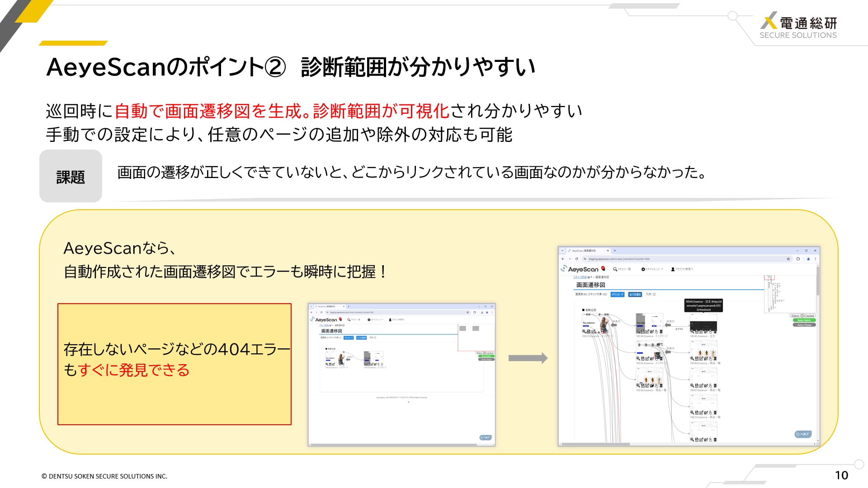868x488 pixels.
Task: Click the magnifier icon on node 18615.Essence
Action: pyautogui.click(x=692, y=413)
